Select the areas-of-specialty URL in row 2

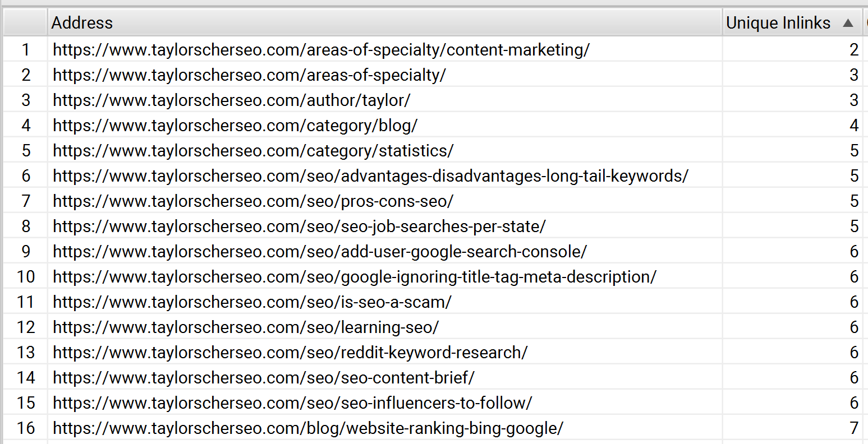tap(249, 75)
